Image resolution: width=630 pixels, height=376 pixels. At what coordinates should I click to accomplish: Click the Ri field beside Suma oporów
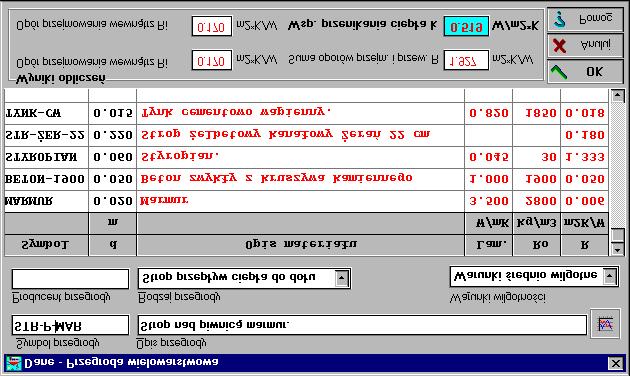pos(212,60)
